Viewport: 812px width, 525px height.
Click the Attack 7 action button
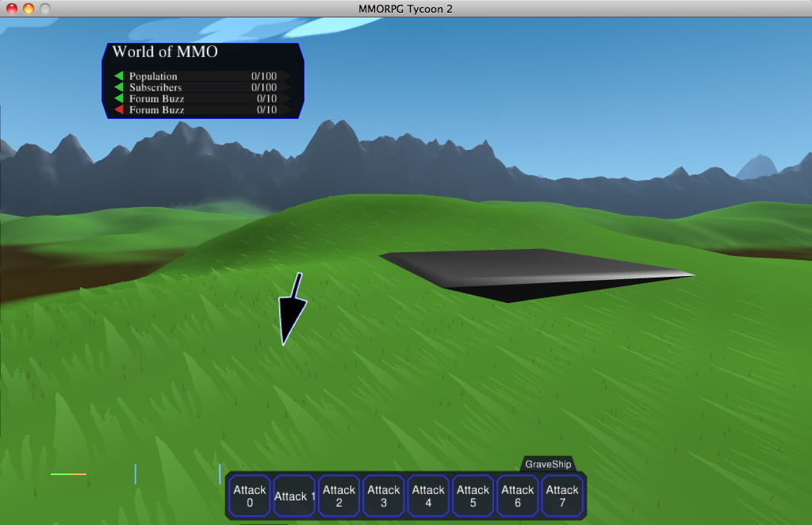point(562,496)
